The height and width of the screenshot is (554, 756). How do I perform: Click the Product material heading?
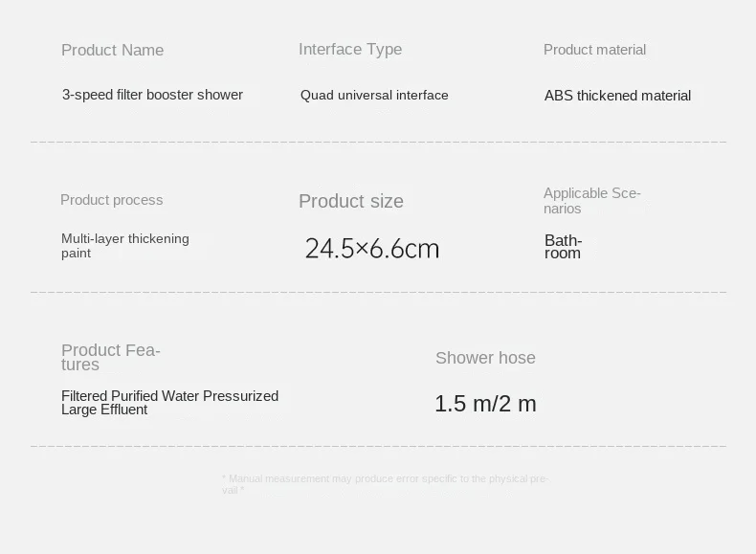[x=594, y=50]
